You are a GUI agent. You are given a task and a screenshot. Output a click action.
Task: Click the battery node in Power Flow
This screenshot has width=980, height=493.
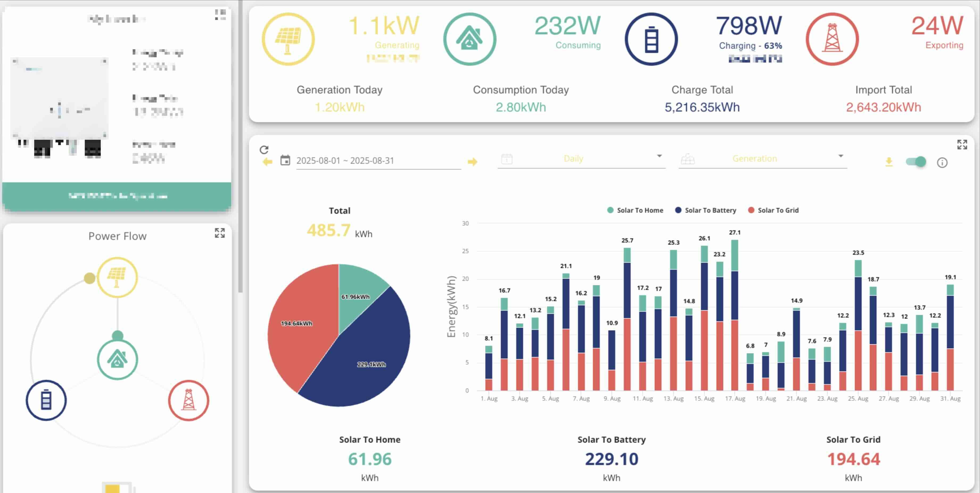pos(46,400)
